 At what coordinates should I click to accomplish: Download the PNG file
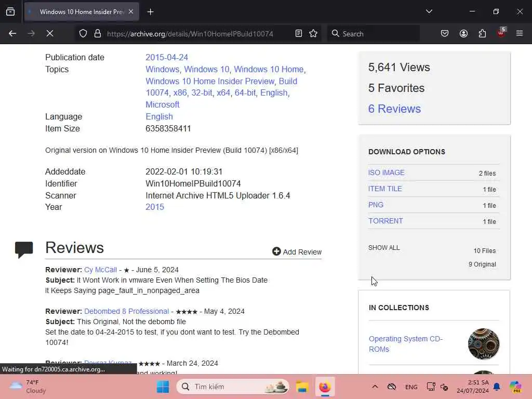click(376, 205)
